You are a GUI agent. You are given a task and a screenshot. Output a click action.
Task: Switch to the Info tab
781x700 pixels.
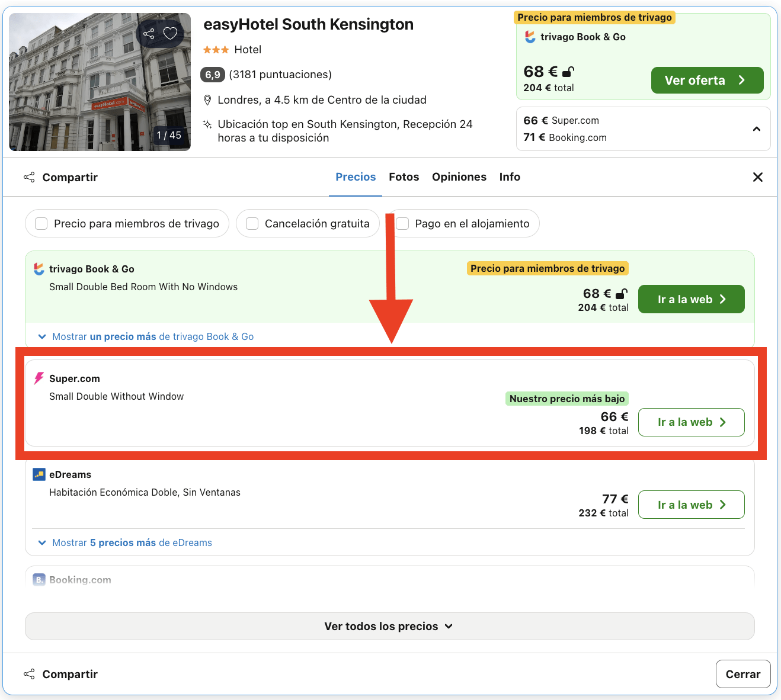tap(510, 177)
